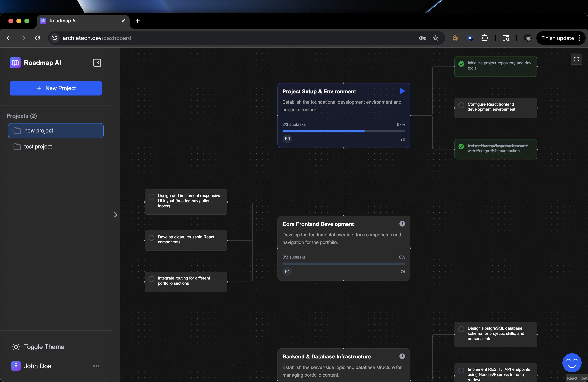Uncheck Initialize project repository and dev tools
588x382 pixels.
461,64
